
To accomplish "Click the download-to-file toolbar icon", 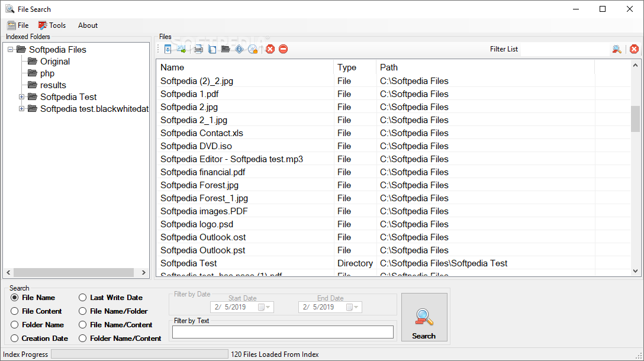I will pyautogui.click(x=168, y=49).
